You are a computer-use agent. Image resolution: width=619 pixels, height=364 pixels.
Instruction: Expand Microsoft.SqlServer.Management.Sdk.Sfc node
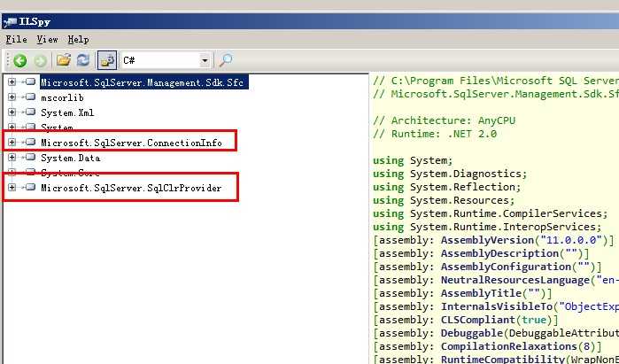click(x=12, y=82)
